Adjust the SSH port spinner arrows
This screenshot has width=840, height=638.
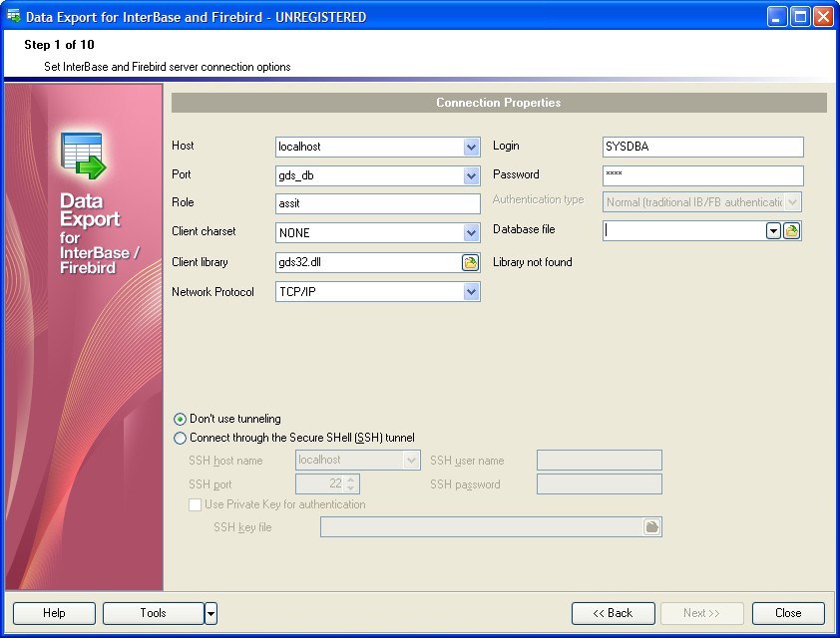point(350,484)
